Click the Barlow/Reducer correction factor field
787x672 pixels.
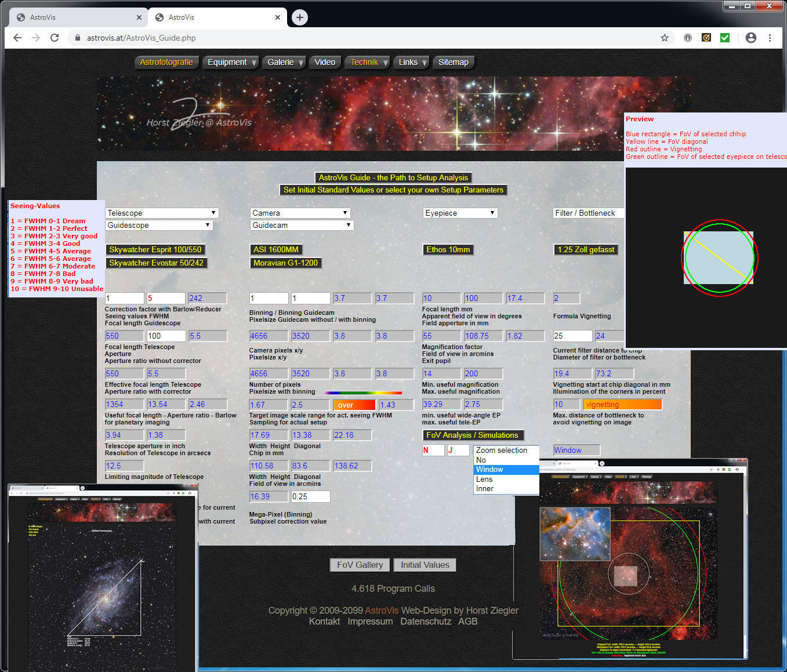click(124, 298)
